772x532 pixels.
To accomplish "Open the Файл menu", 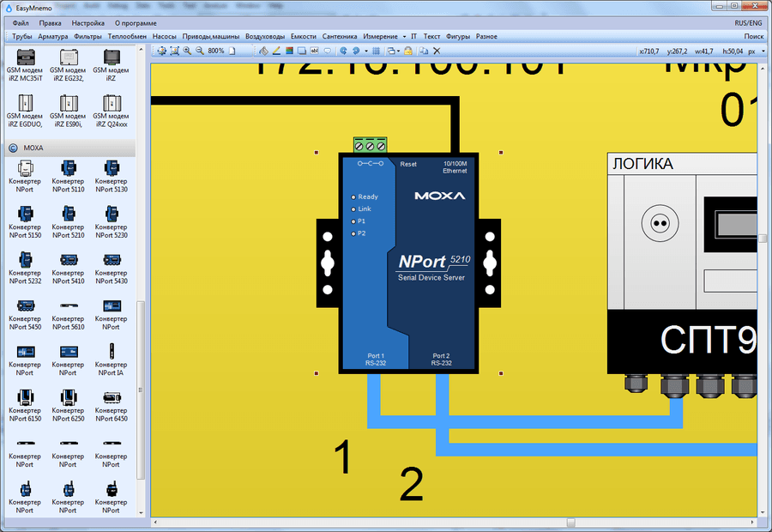I will (21, 23).
